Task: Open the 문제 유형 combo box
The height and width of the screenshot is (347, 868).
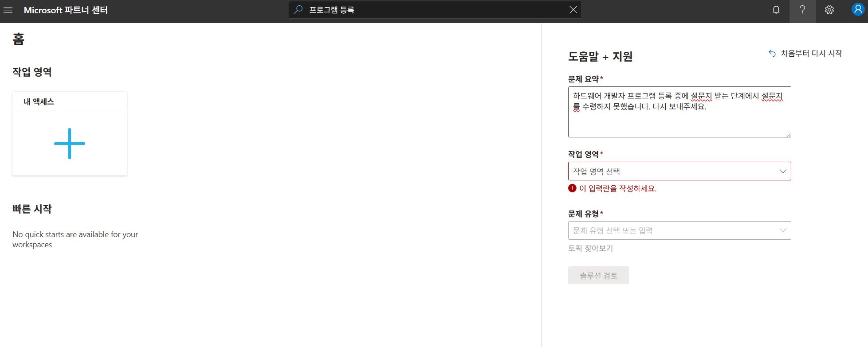Action: coord(679,230)
